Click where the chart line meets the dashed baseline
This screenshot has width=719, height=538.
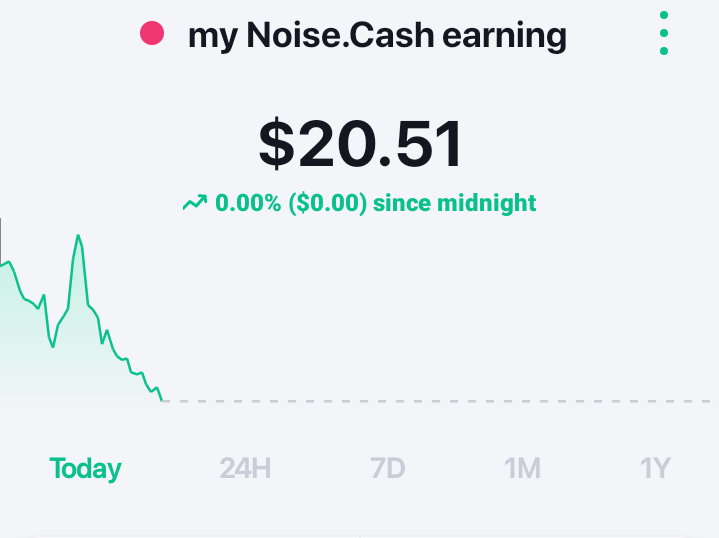162,401
